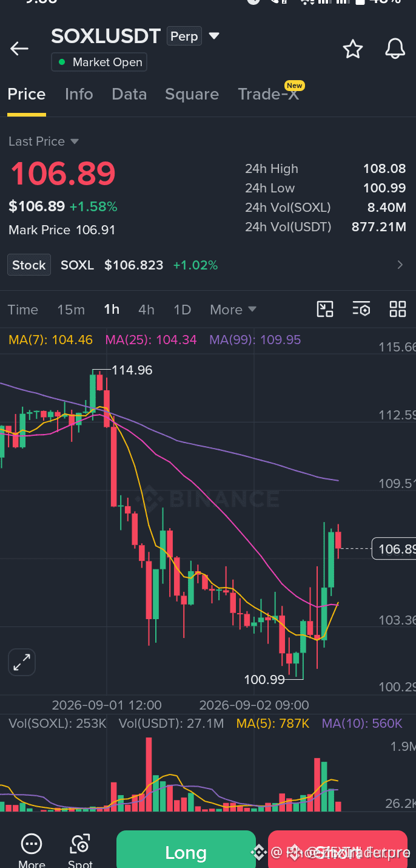Open chart indicator settings icon
This screenshot has height=868, width=416.
pos(361,309)
